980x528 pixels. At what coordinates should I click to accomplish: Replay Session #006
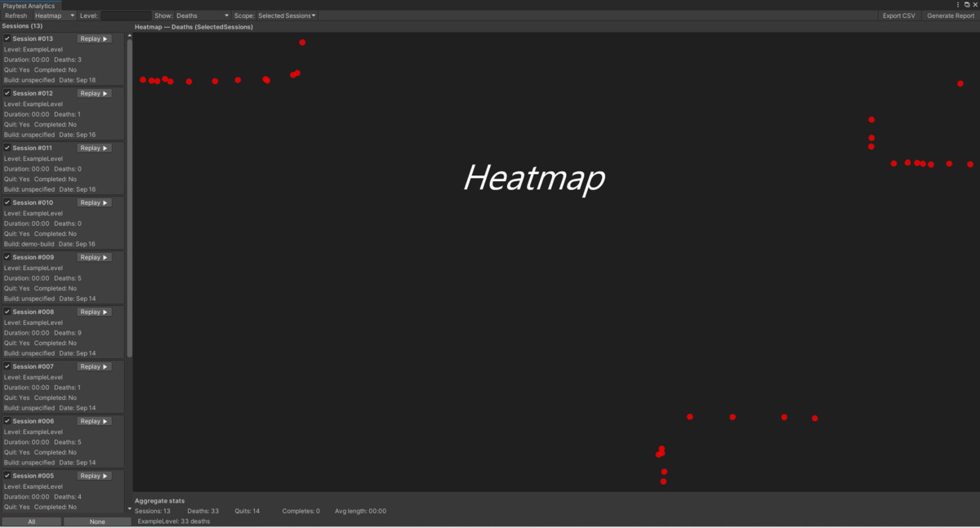coord(94,421)
